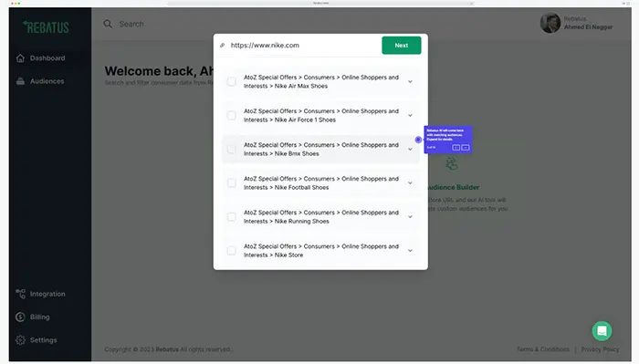639x364 pixels.
Task: Click the Rebatus logo
Action: (46, 27)
